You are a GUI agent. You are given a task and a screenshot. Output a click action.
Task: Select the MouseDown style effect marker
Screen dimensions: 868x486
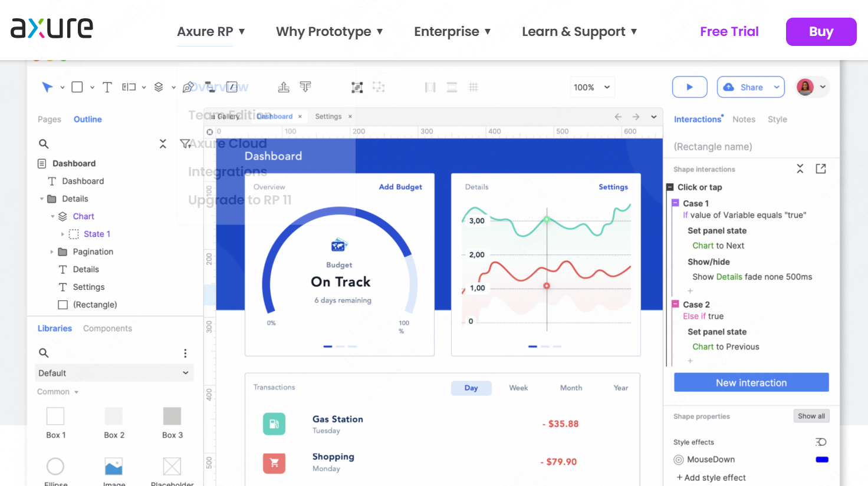click(x=679, y=459)
